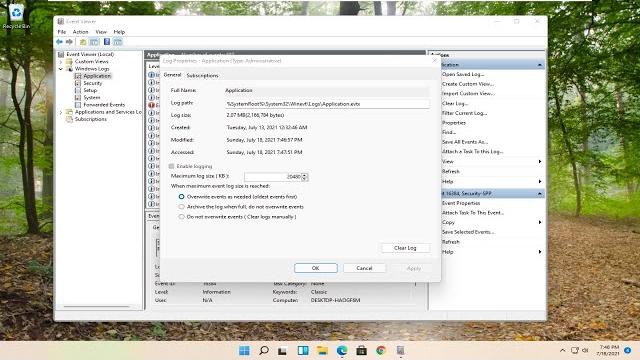Click the horizontal scrollbar of the console tree
Viewport: 640px width, 360px height.
pos(97,307)
